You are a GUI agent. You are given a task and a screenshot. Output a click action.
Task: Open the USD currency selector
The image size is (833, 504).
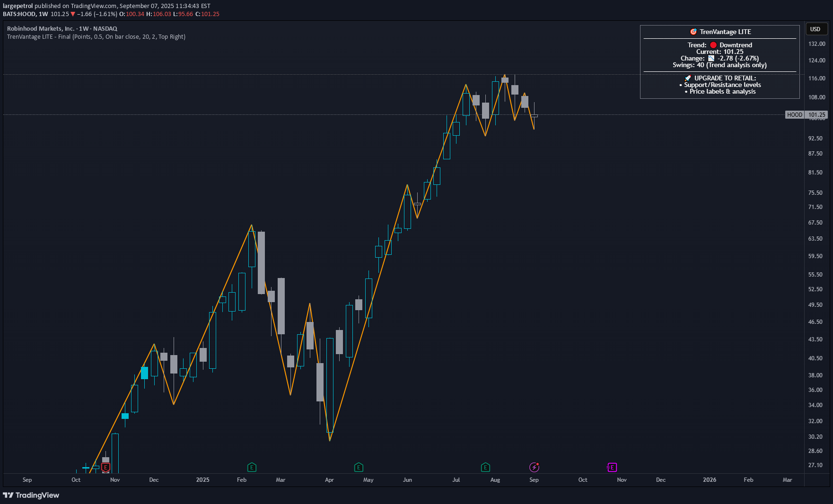coord(816,29)
